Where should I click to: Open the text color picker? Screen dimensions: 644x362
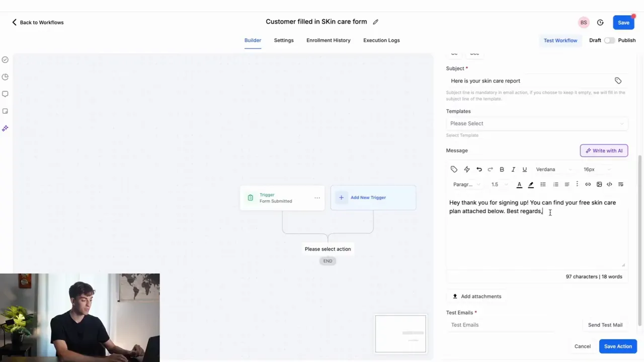[519, 185]
